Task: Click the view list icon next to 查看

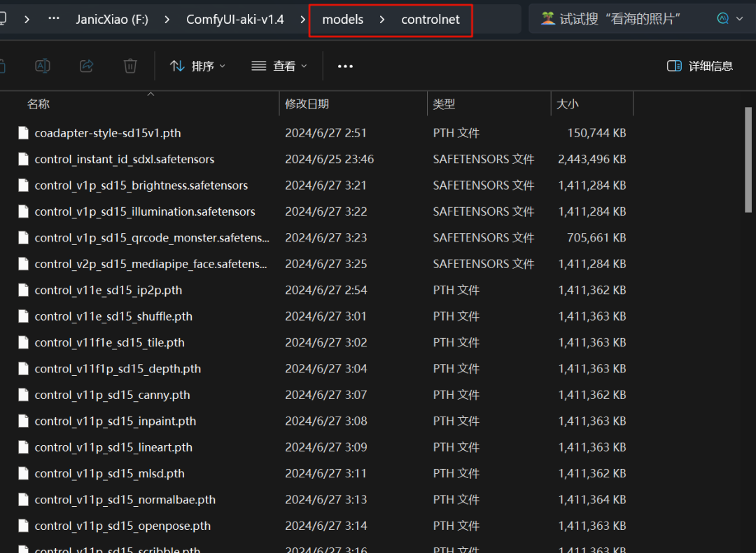Action: [258, 65]
